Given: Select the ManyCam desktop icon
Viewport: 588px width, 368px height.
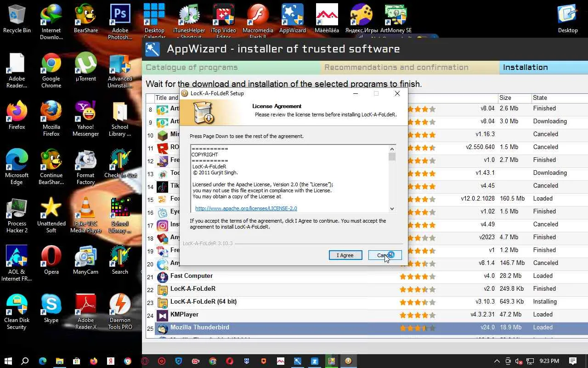Looking at the screenshot, I should [x=86, y=260].
